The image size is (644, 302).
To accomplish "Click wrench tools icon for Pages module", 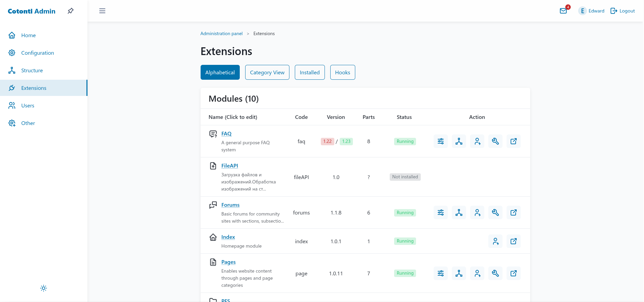I will [x=495, y=273].
